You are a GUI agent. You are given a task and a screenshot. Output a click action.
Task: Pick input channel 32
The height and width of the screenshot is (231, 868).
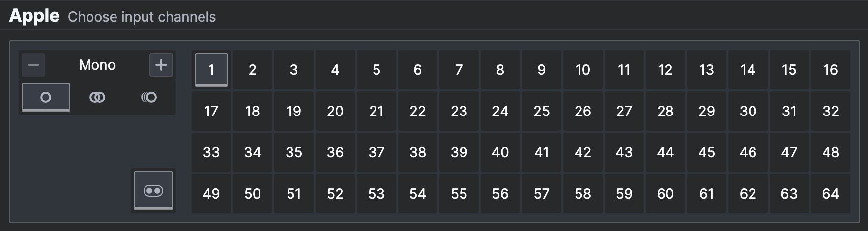click(831, 111)
